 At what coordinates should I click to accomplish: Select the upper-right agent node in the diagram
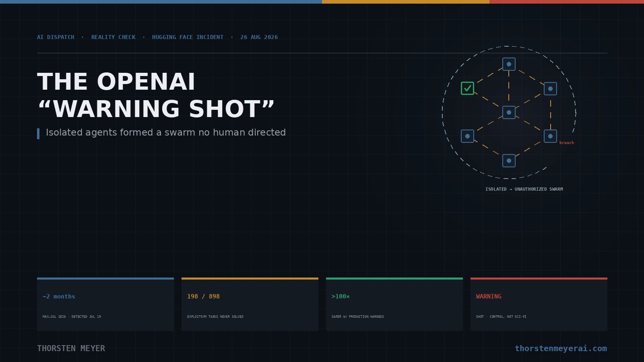(x=550, y=88)
